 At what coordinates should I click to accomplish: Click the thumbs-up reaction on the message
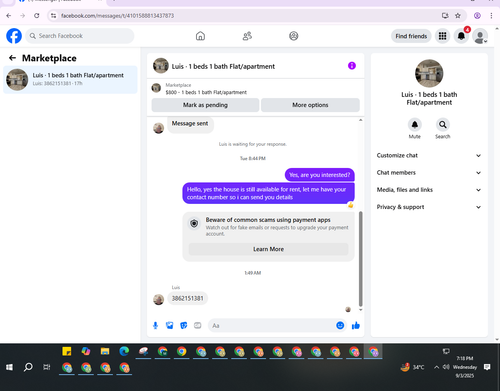tap(351, 205)
